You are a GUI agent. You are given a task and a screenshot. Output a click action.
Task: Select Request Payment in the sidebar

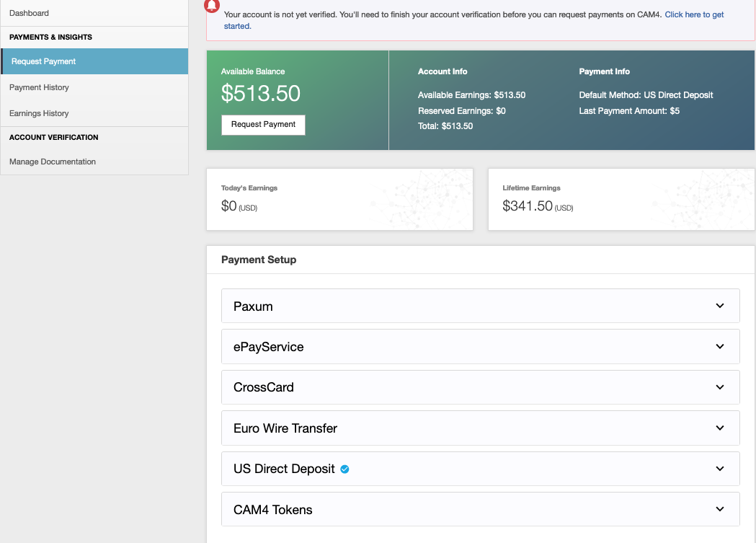coord(44,61)
